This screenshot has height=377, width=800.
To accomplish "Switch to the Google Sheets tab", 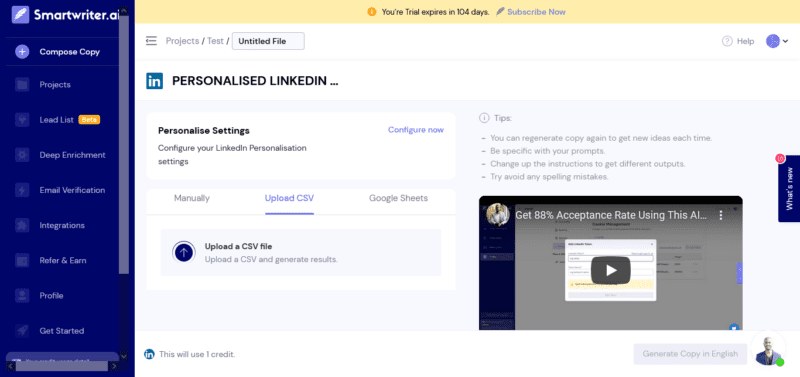I will (x=398, y=198).
